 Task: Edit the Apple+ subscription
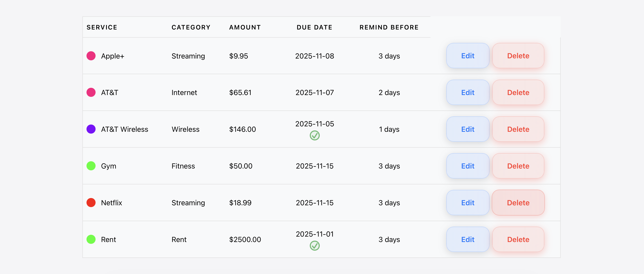click(468, 56)
